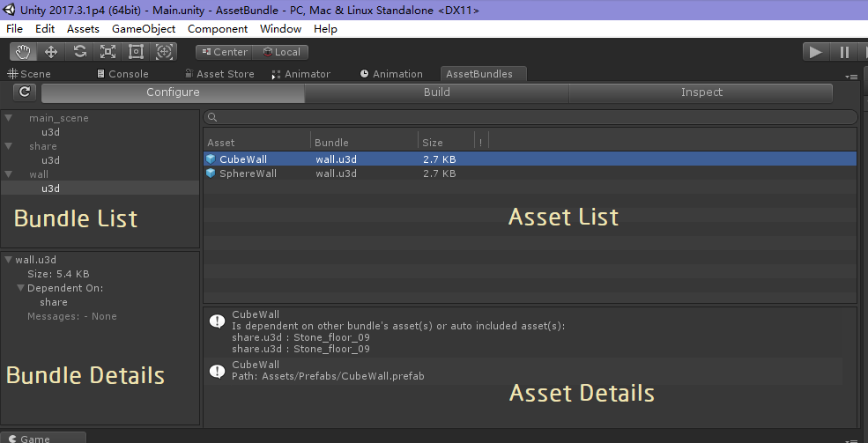Open the File menu
This screenshot has width=868, height=443.
click(15, 29)
